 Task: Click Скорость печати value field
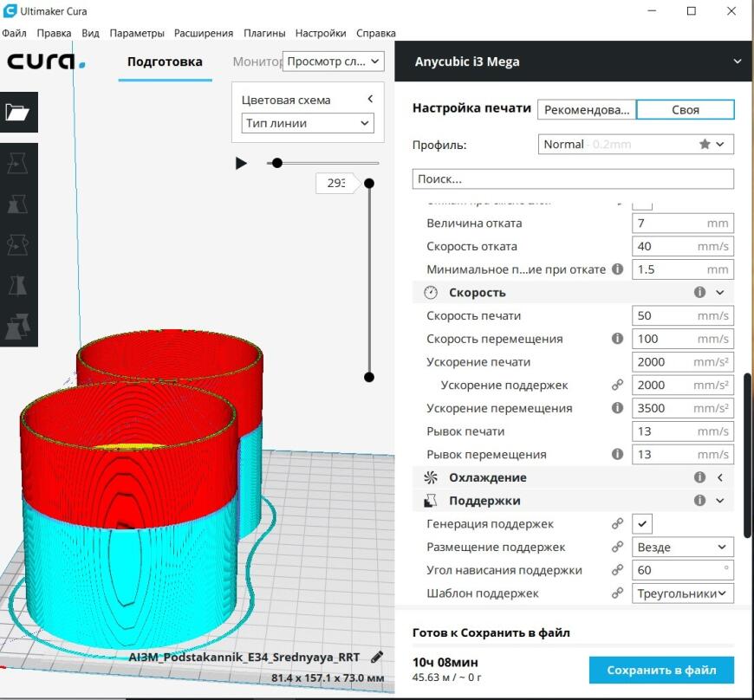683,315
